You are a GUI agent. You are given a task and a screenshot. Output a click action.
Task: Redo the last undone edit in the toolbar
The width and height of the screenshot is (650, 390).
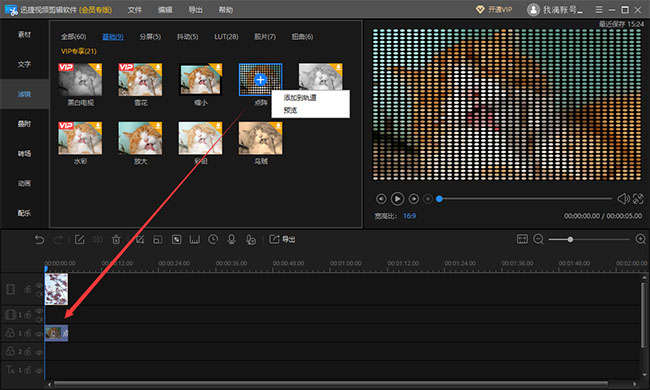(x=58, y=240)
